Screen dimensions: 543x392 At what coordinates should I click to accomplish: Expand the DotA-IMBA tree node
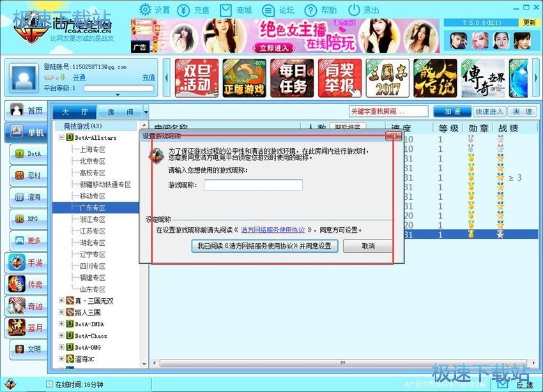61,324
